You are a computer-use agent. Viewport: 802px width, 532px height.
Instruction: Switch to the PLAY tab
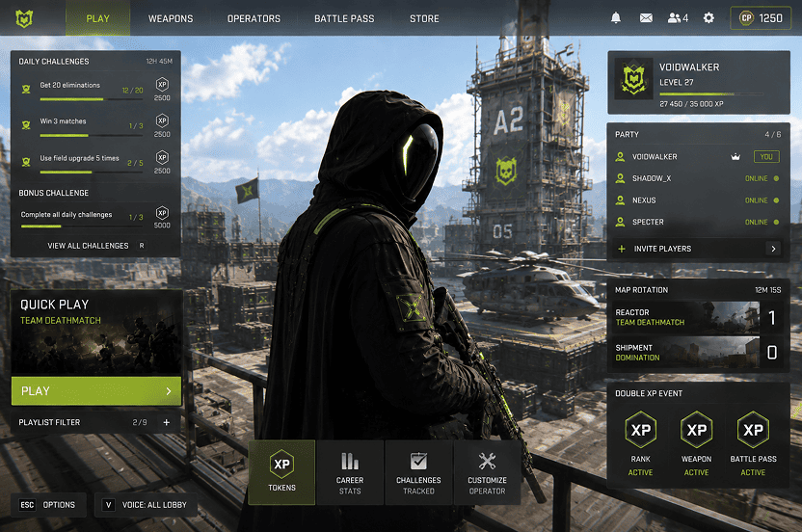(x=97, y=18)
